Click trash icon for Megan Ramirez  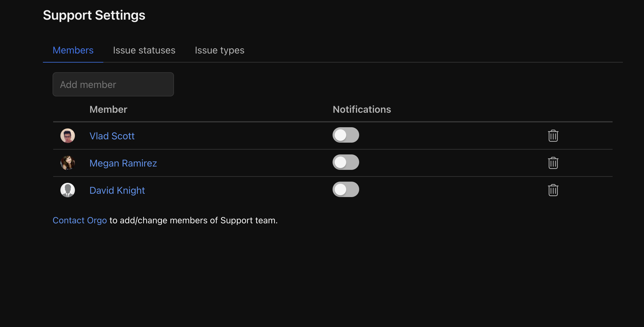(553, 163)
